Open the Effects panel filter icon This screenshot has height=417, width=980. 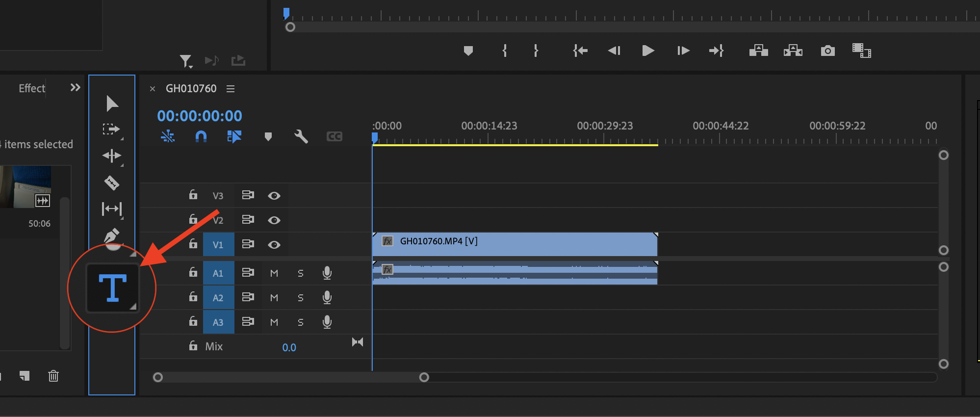tap(185, 61)
